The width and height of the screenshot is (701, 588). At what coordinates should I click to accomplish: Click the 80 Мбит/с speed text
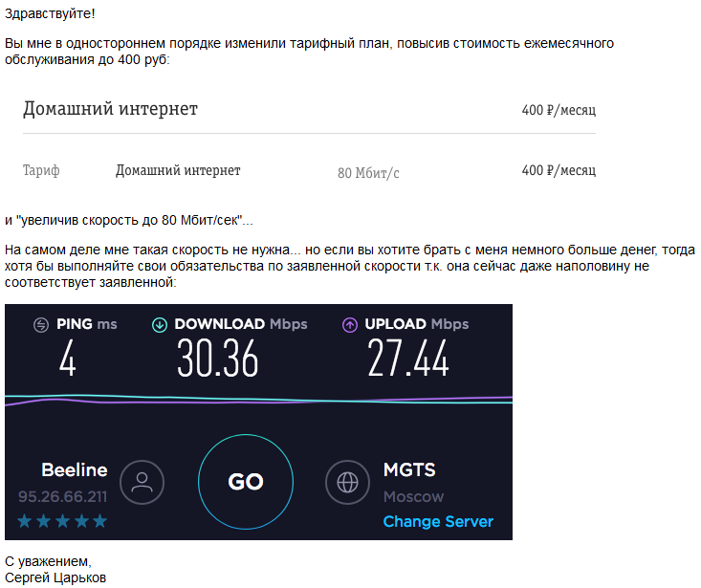368,173
